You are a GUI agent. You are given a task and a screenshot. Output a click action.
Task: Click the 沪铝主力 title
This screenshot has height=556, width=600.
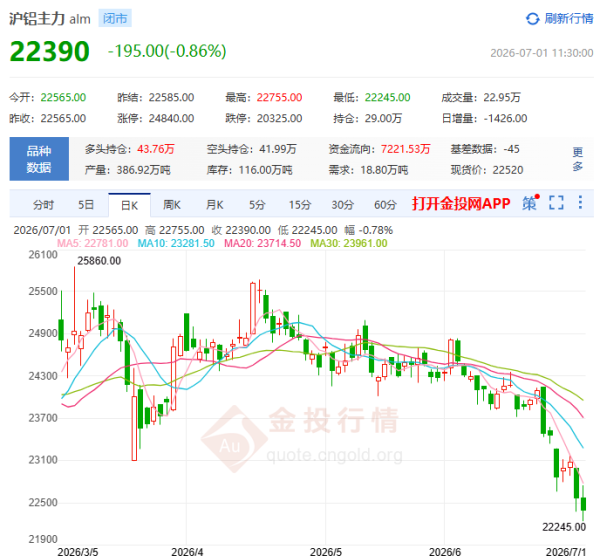point(37,19)
